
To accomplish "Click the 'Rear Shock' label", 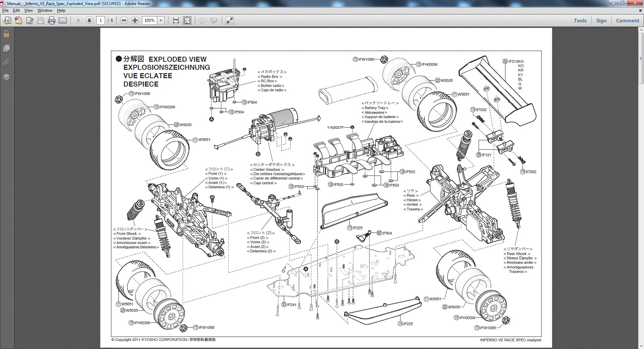I will [517, 254].
